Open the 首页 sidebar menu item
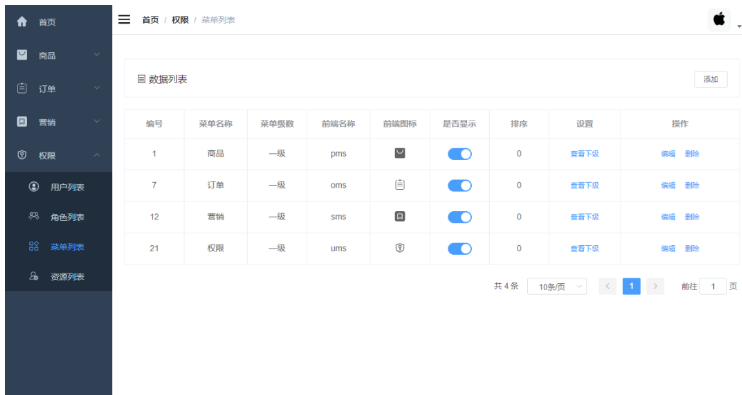The height and width of the screenshot is (395, 742). pos(59,22)
